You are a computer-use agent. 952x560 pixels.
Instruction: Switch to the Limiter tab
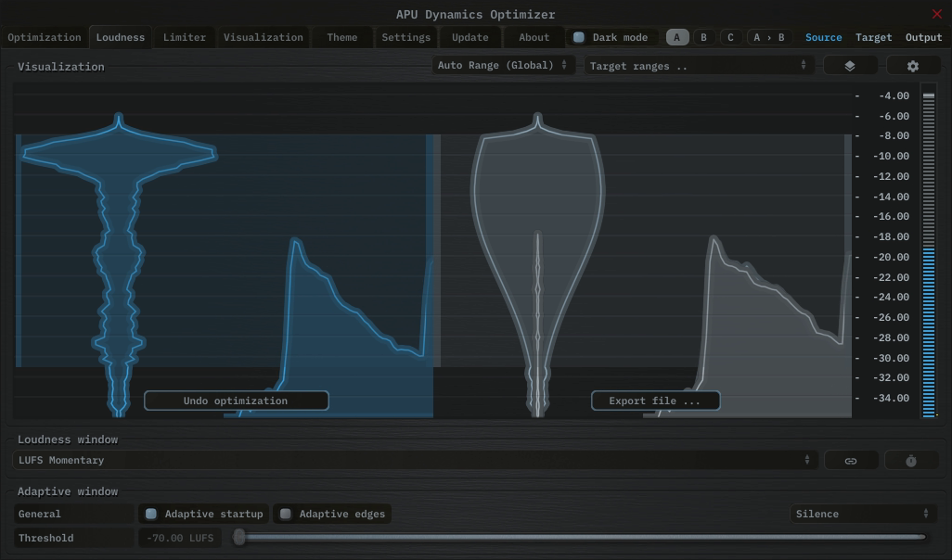(x=185, y=38)
